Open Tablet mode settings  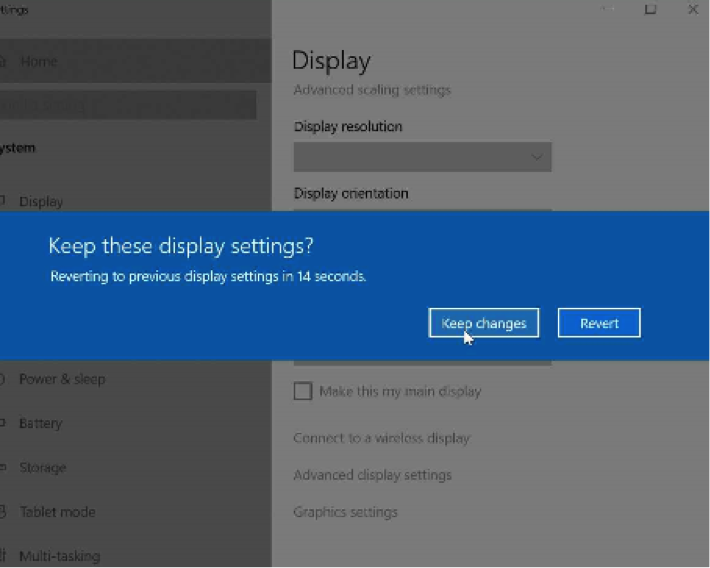tap(57, 512)
